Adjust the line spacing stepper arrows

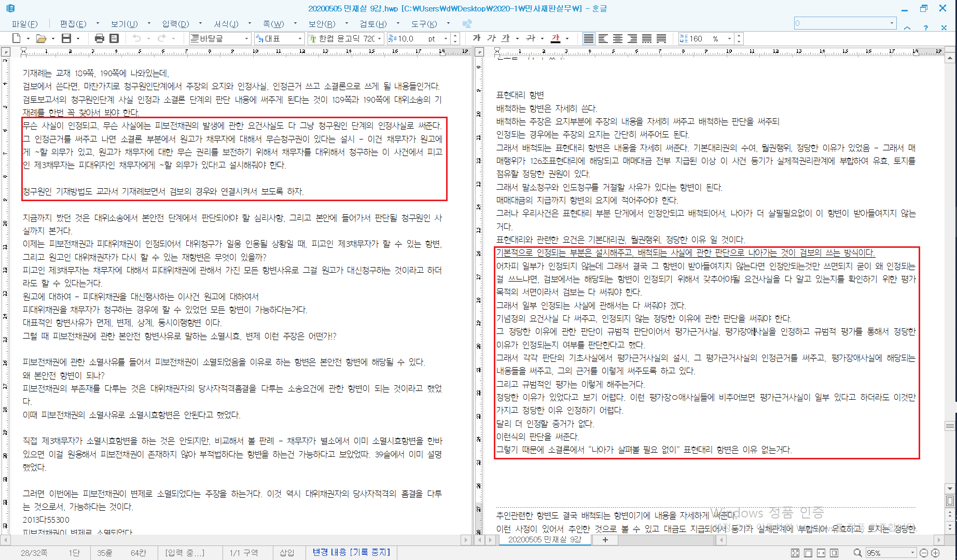coord(739,38)
